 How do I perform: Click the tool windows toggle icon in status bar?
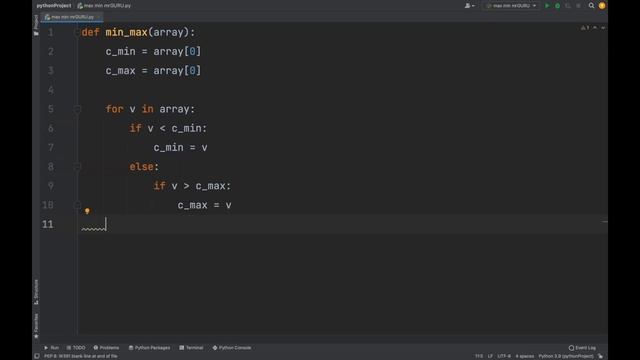tap(37, 356)
